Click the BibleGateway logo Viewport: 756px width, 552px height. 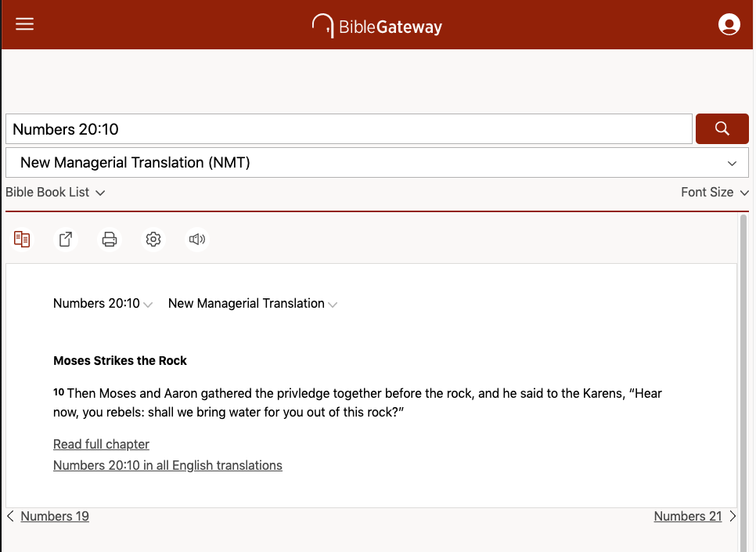click(377, 26)
